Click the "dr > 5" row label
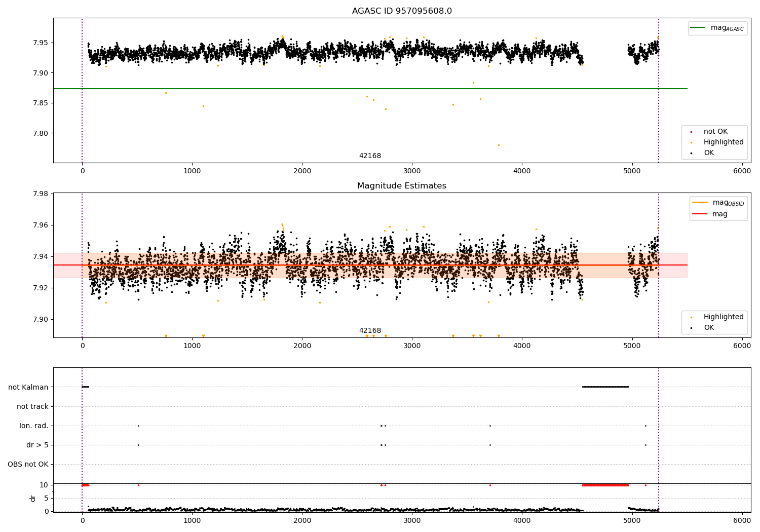This screenshot has width=760, height=532. coord(37,445)
